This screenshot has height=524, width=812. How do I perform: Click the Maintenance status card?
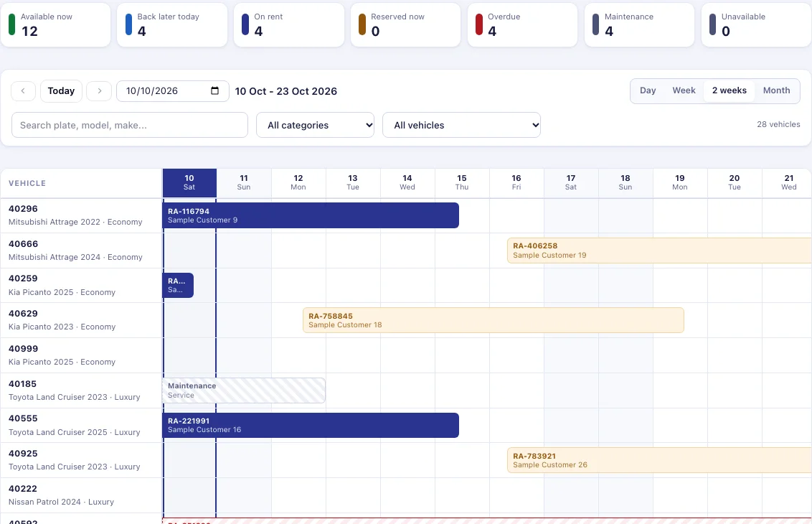(640, 24)
